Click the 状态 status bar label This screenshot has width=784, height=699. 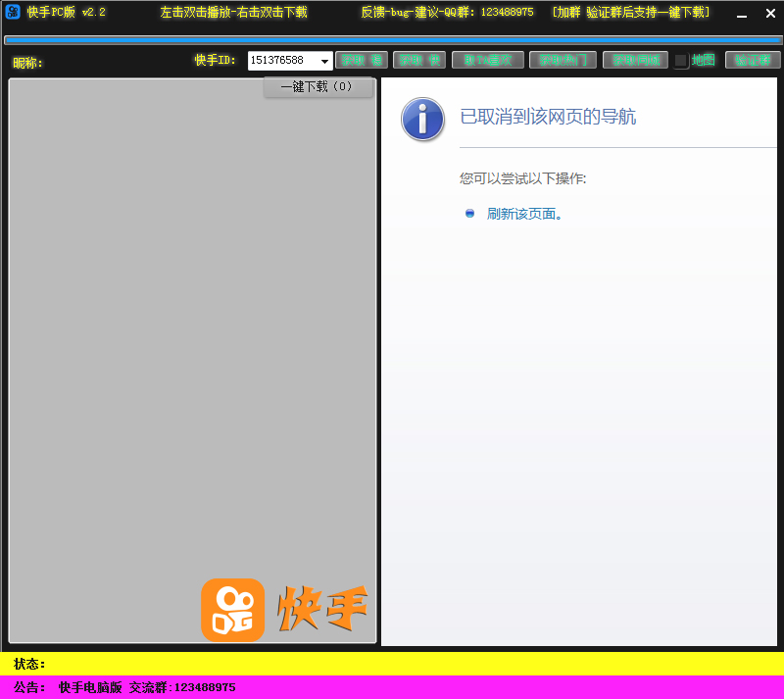[x=29, y=664]
